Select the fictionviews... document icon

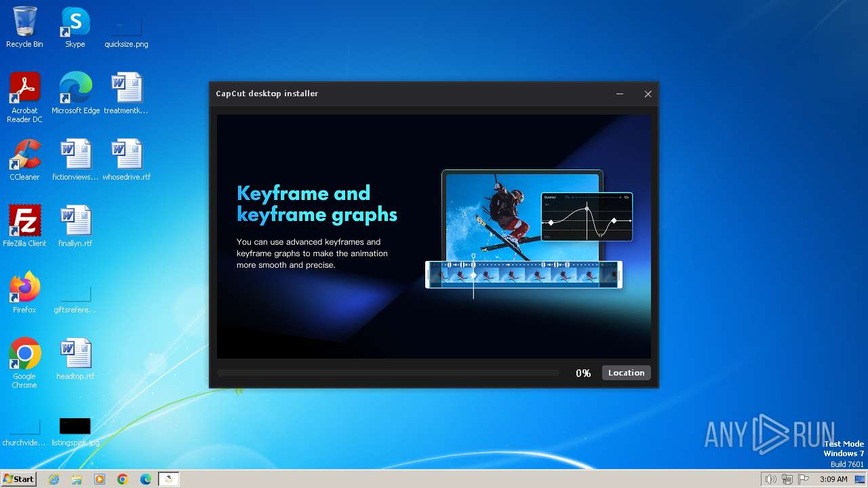[x=75, y=160]
